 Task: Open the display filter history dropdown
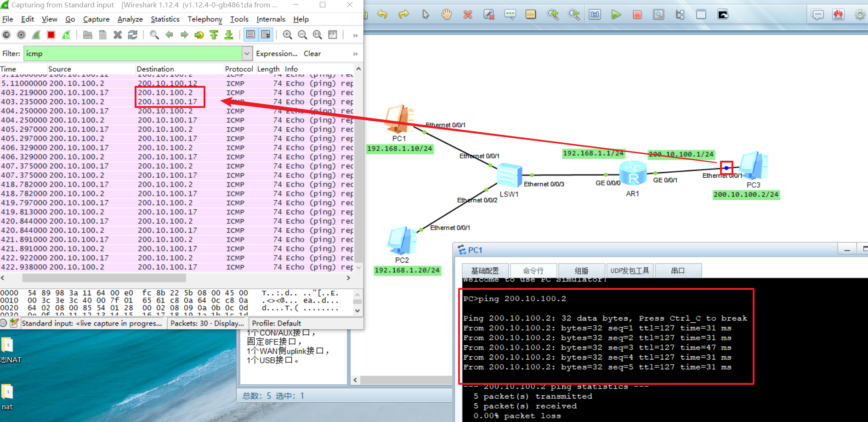click(x=247, y=54)
